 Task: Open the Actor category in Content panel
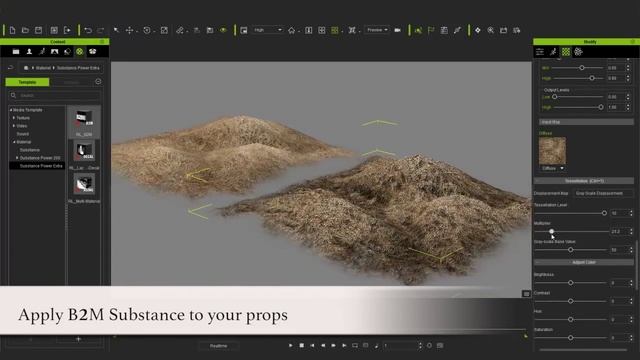click(x=29, y=52)
